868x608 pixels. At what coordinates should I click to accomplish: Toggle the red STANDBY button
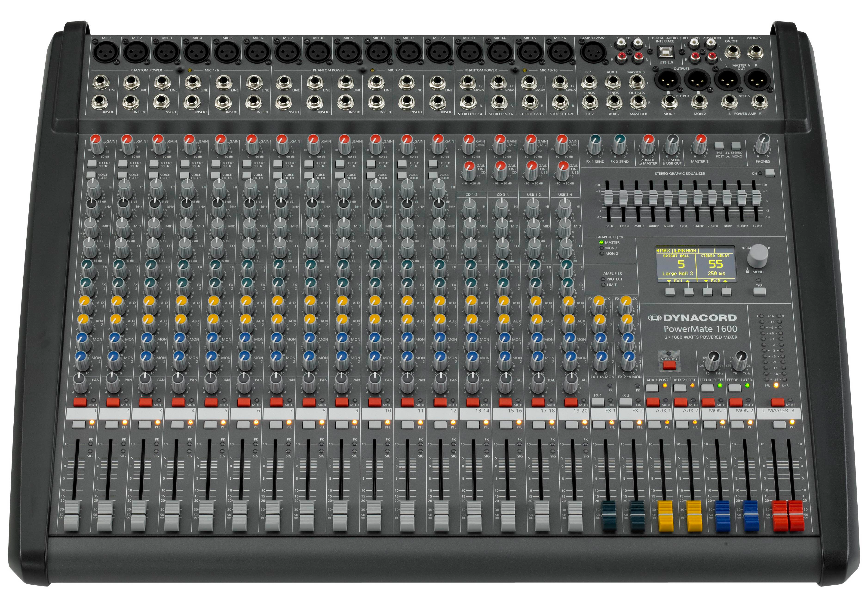coord(669,365)
